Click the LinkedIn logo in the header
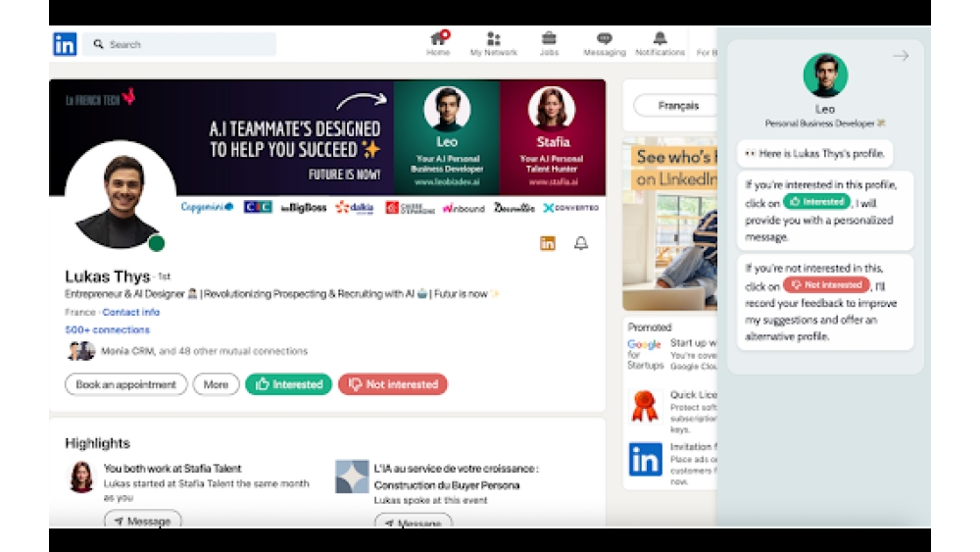This screenshot has width=980, height=552. pos(65,44)
